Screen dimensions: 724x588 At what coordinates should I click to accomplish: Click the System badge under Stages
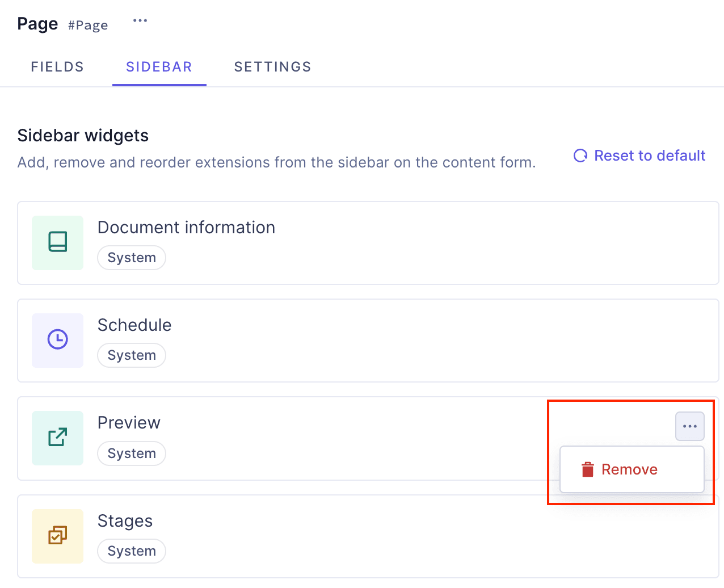point(132,551)
